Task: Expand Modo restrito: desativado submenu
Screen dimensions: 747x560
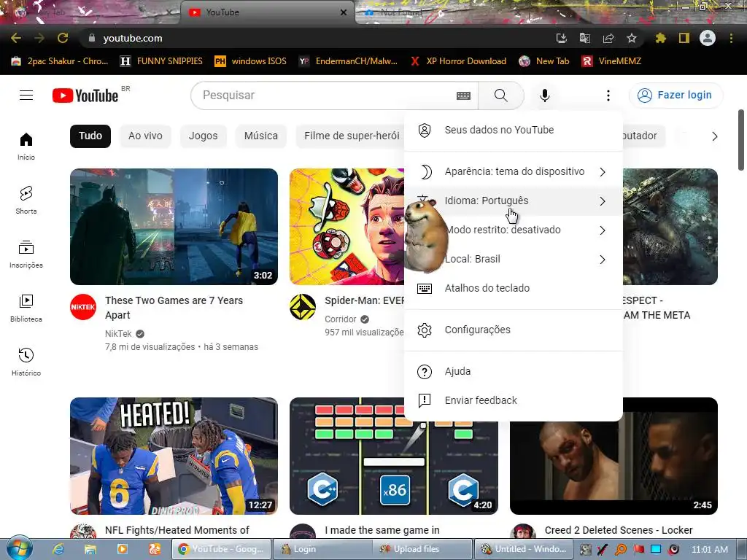Action: point(513,230)
